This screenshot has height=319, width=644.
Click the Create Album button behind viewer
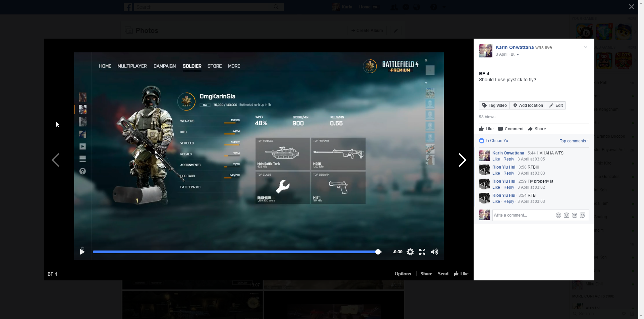367,31
